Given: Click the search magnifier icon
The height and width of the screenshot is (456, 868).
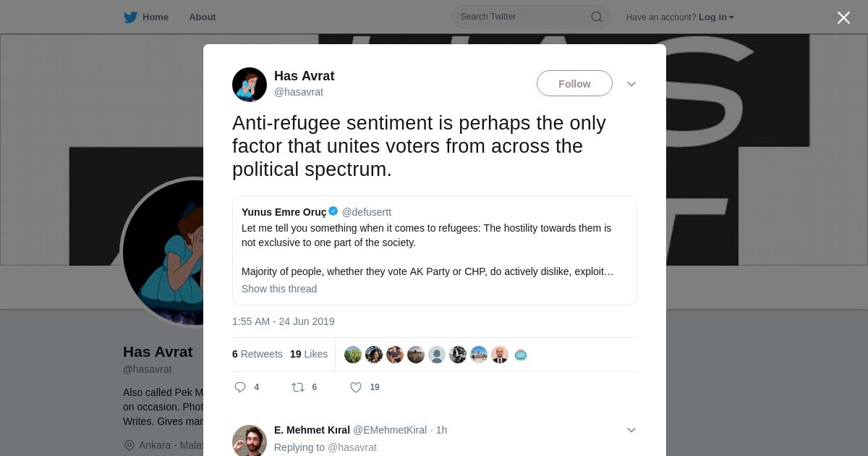Looking at the screenshot, I should [597, 17].
